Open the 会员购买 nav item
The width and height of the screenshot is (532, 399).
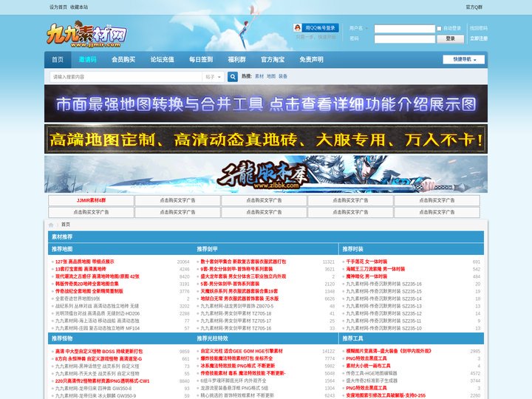[x=123, y=59]
